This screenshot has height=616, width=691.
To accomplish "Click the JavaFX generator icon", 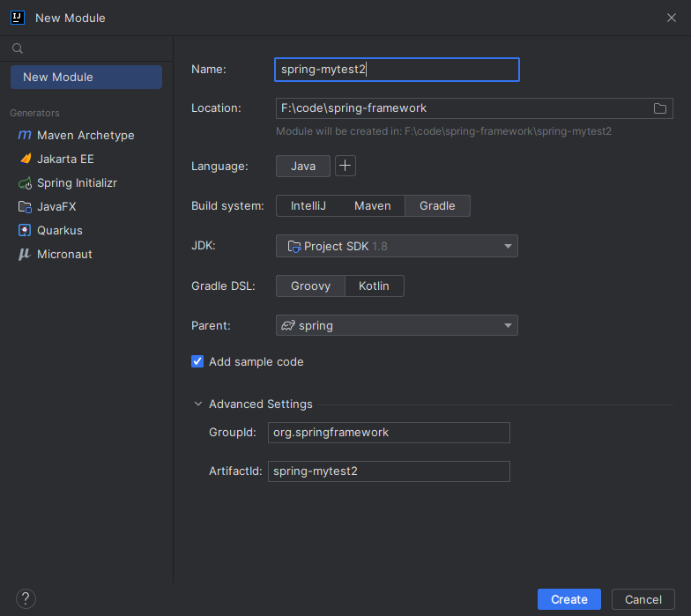I will click(x=25, y=206).
